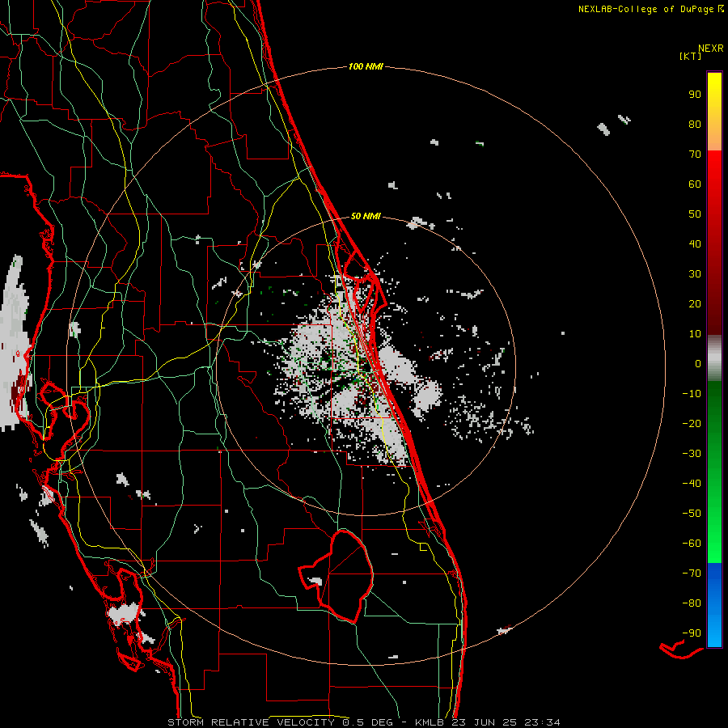Click the 0 value on velocity scale
The height and width of the screenshot is (728, 728).
point(698,364)
